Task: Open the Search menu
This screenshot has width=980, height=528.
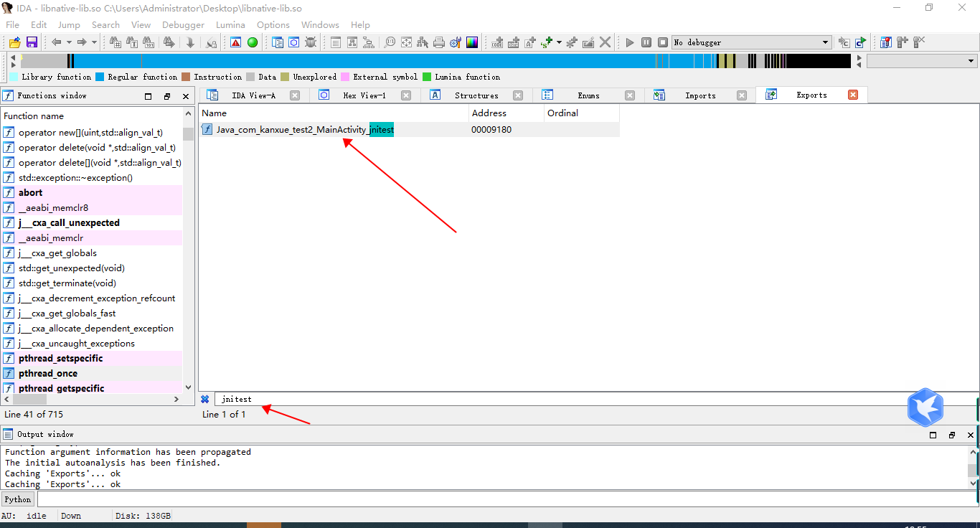Action: 105,24
